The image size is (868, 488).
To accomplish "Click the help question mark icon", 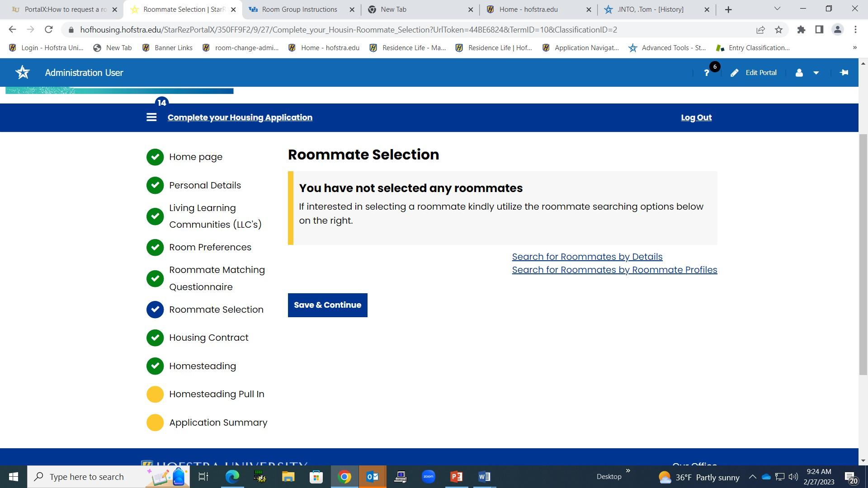I will (x=707, y=73).
